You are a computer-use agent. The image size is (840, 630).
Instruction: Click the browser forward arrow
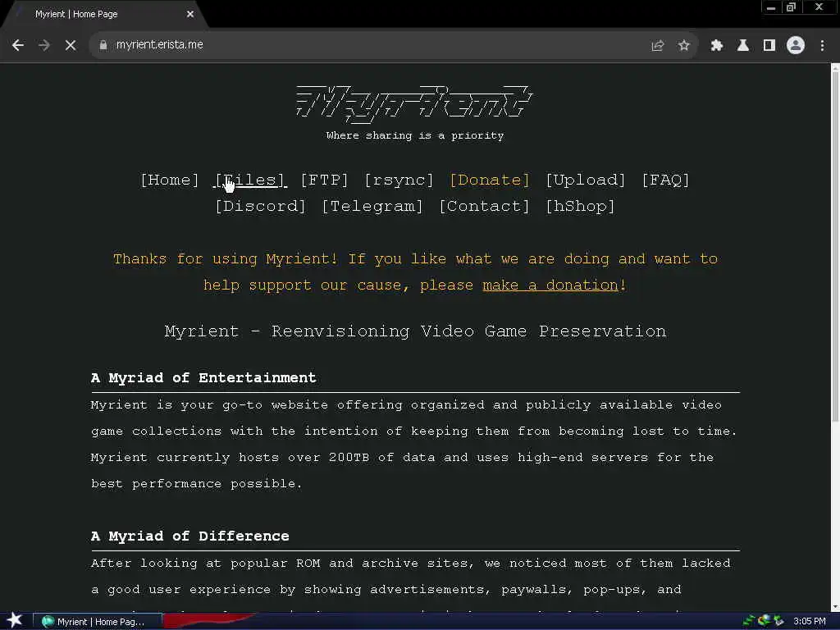point(44,46)
